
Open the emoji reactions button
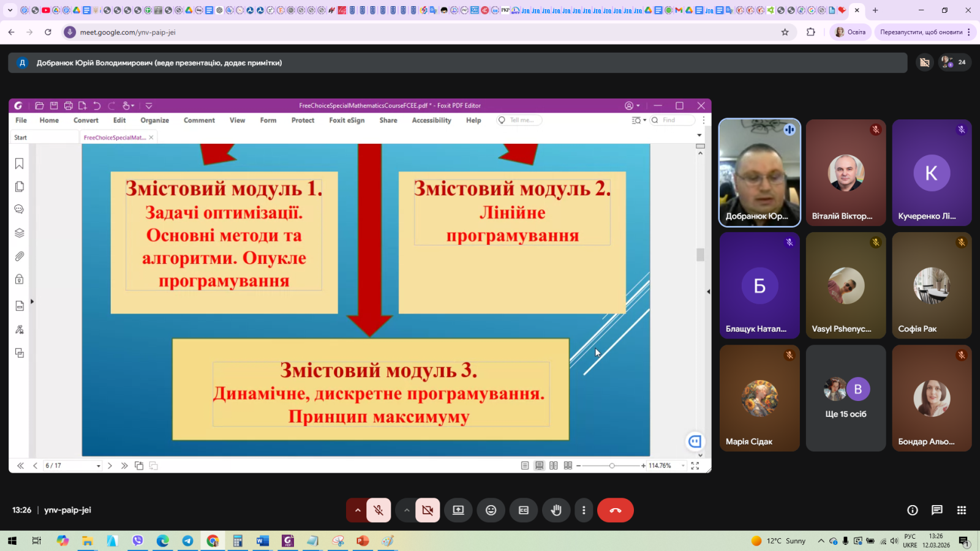pyautogui.click(x=491, y=510)
